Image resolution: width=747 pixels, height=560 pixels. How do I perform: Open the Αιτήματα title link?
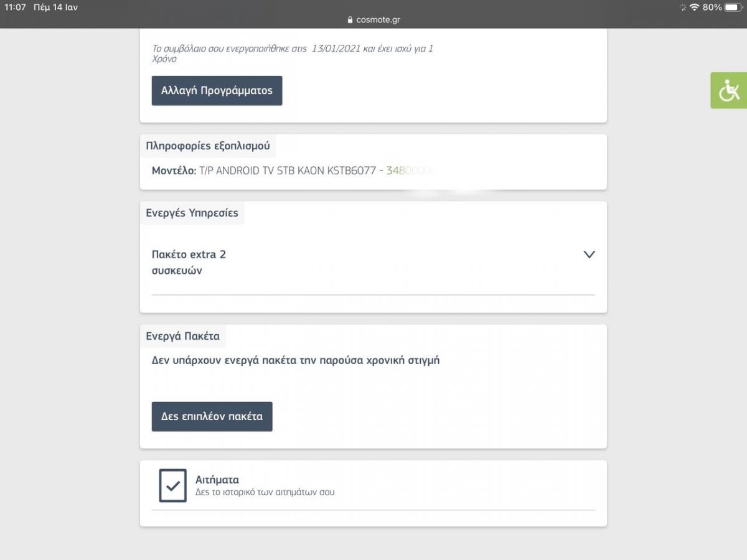tap(217, 480)
